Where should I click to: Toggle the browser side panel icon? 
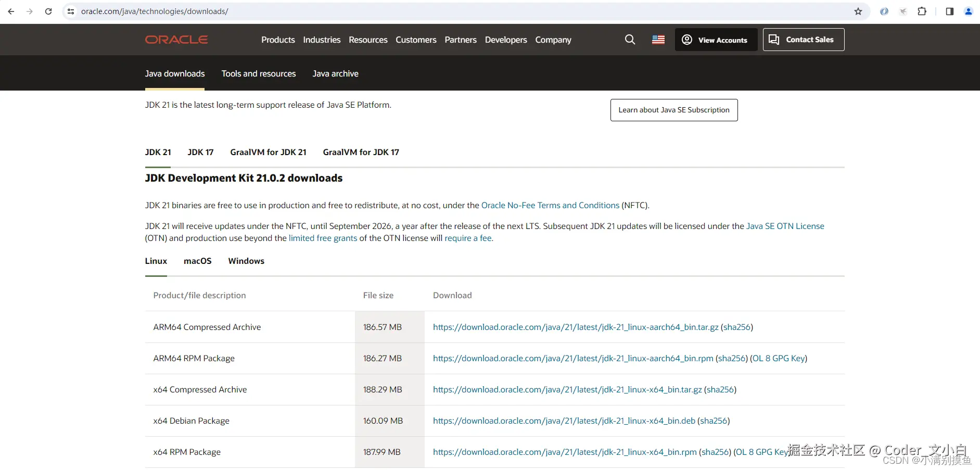(949, 11)
